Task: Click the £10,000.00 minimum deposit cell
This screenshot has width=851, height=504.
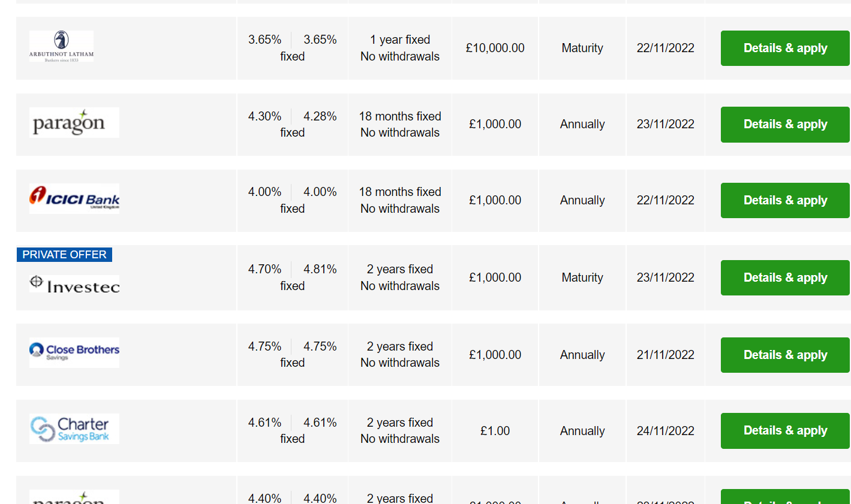Action: tap(495, 48)
